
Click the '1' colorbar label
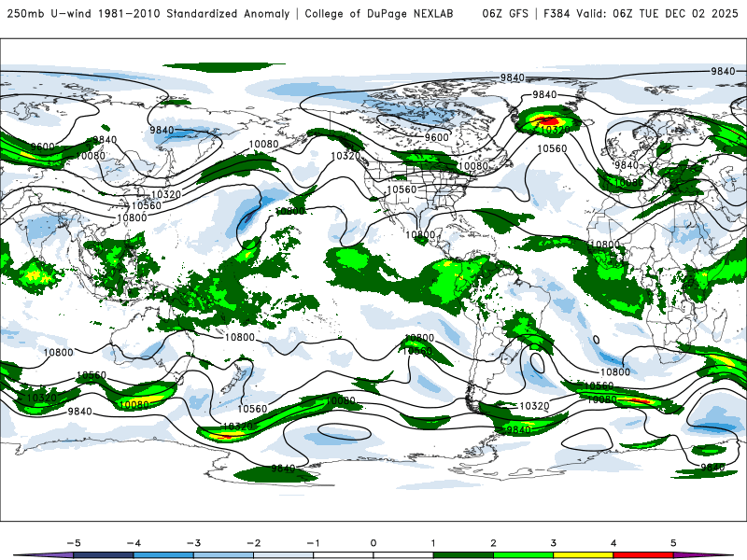coord(433,543)
